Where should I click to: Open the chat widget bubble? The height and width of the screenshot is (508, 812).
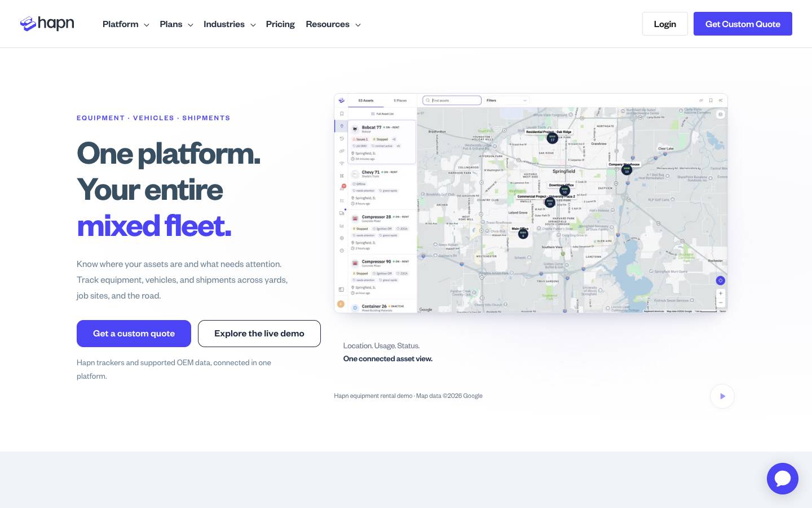click(783, 479)
